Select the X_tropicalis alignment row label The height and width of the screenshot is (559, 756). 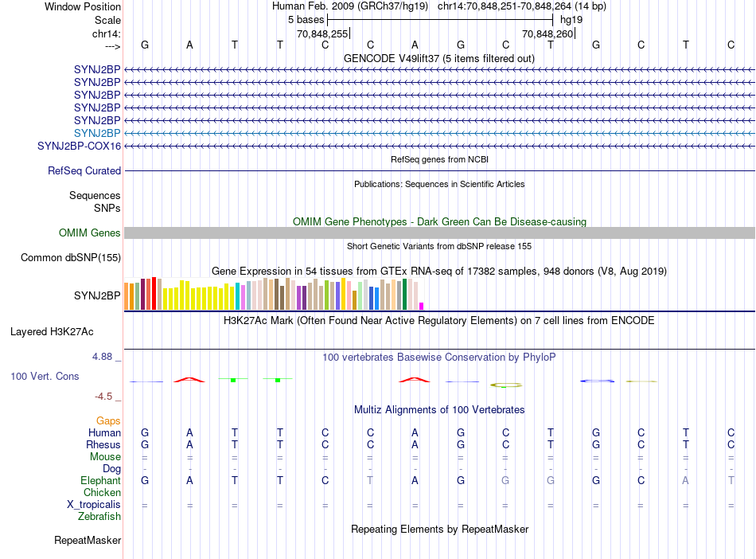(x=94, y=505)
